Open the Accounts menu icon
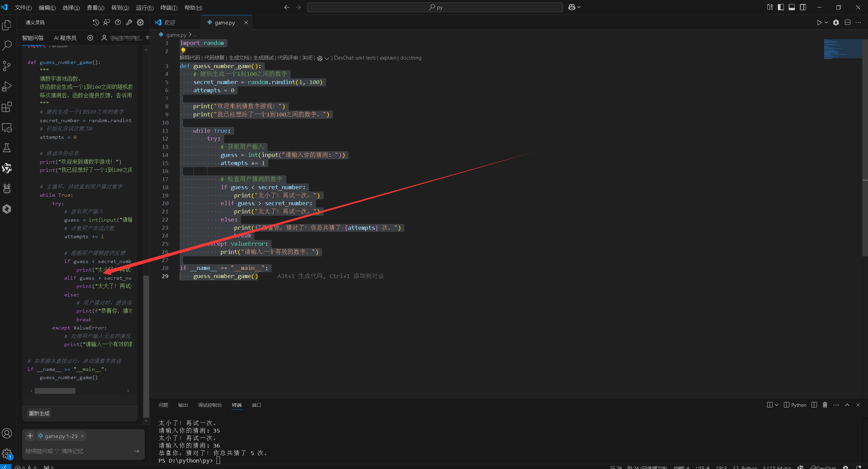Viewport: 868px width, 469px height. (7, 433)
